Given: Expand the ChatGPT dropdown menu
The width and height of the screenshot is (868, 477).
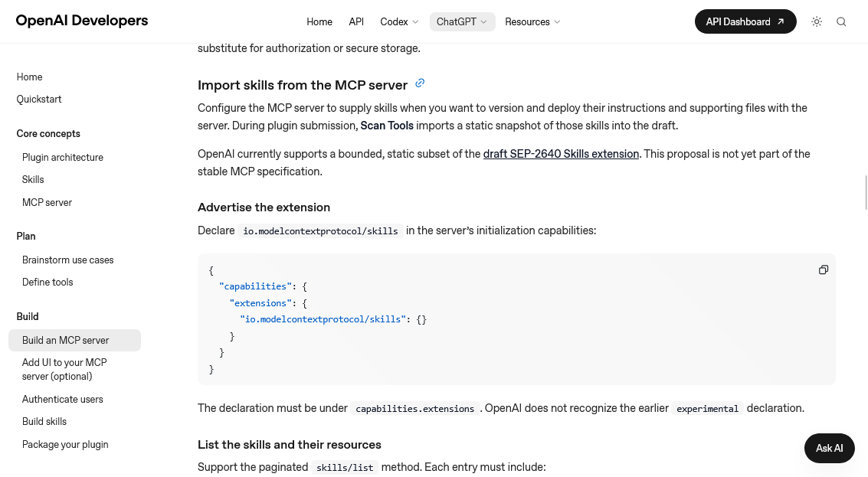Looking at the screenshot, I should tap(462, 21).
